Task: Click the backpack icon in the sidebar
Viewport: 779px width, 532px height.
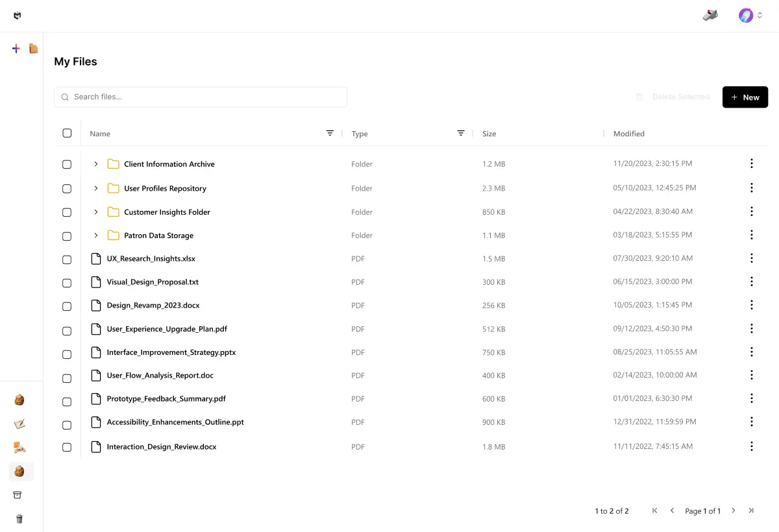Action: click(x=19, y=400)
